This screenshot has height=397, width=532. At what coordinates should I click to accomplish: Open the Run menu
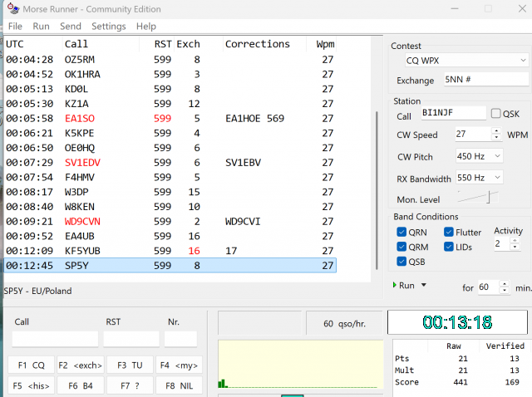pos(41,27)
